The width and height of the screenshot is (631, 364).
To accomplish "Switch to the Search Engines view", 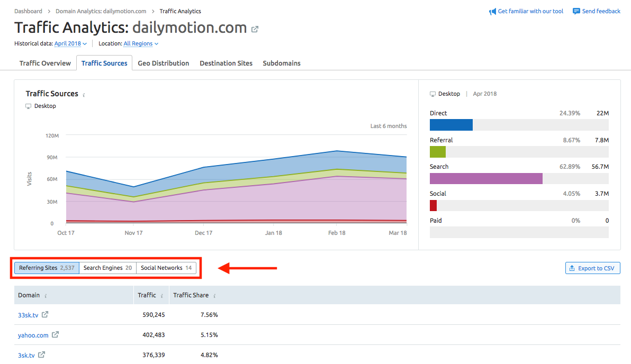I will (x=107, y=268).
